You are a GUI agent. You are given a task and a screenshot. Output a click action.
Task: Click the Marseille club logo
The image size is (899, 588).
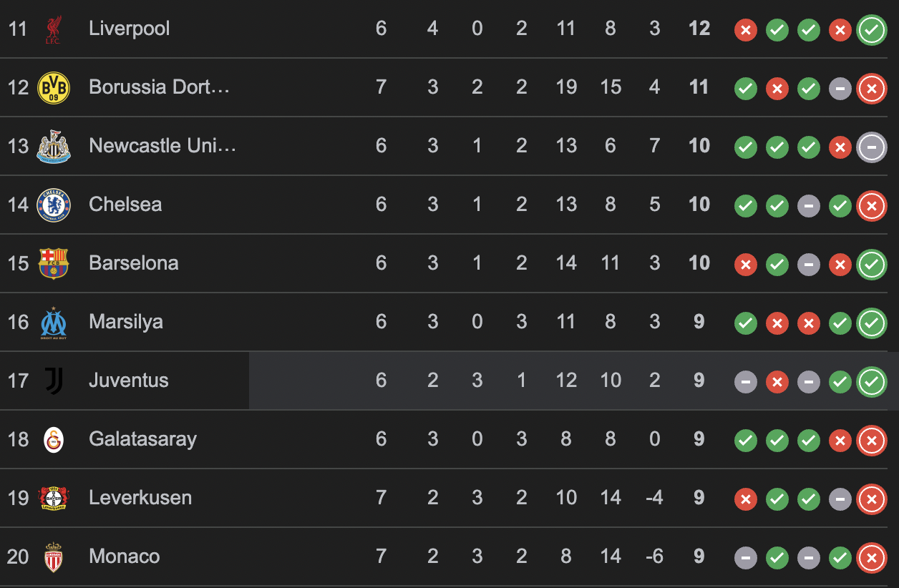[54, 322]
